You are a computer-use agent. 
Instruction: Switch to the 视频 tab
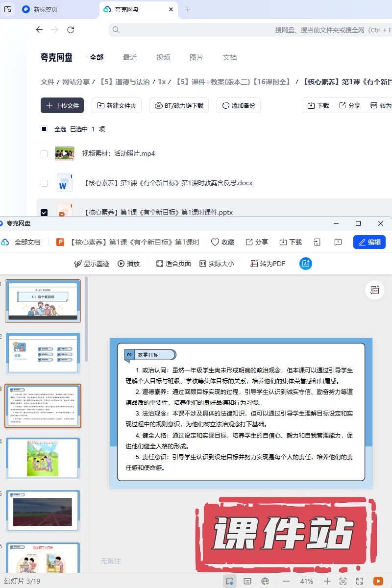point(163,57)
